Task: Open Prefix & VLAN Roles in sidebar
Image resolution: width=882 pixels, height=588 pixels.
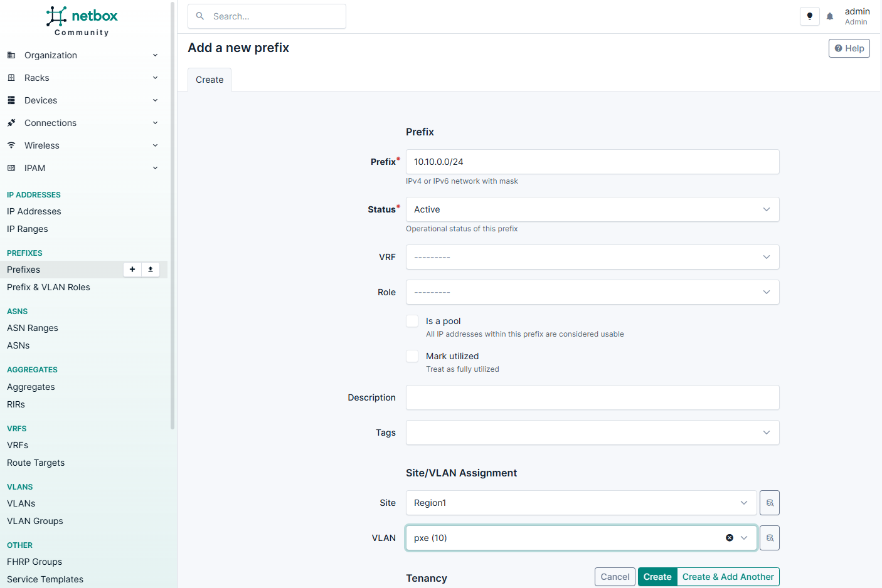Action: tap(48, 287)
